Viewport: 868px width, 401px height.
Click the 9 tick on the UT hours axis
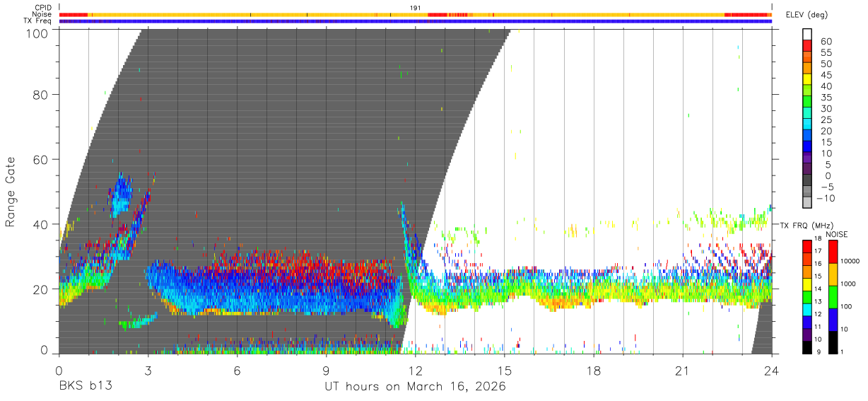(326, 370)
